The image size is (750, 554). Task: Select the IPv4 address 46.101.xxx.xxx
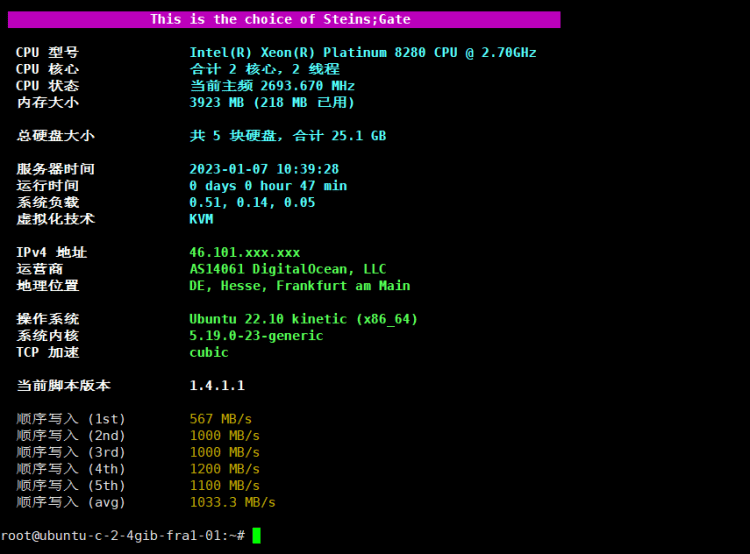(244, 253)
